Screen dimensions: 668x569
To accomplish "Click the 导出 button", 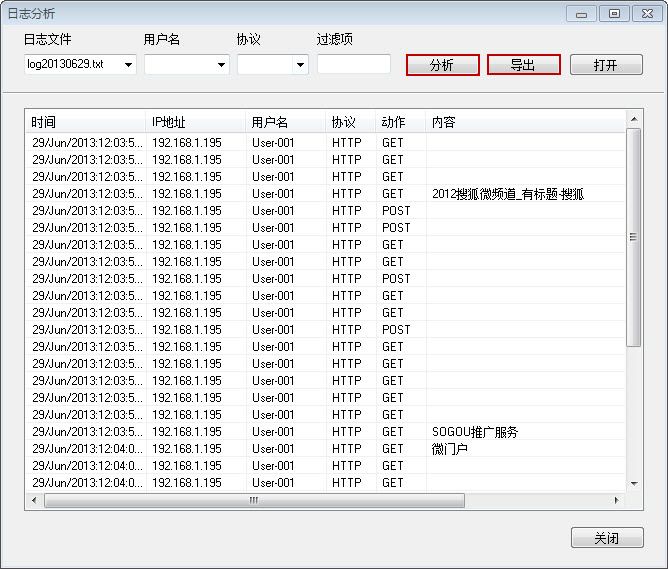I will click(524, 65).
